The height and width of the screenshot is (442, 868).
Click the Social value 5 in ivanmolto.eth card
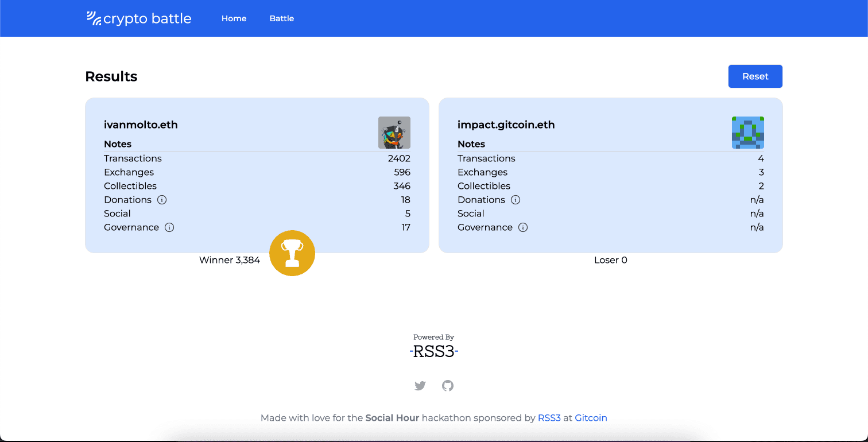[x=408, y=214]
